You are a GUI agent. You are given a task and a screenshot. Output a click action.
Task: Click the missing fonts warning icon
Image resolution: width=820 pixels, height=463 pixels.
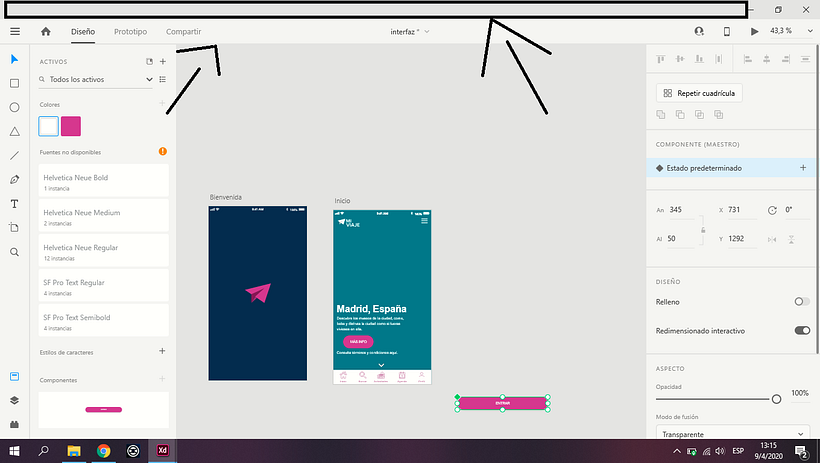[163, 151]
